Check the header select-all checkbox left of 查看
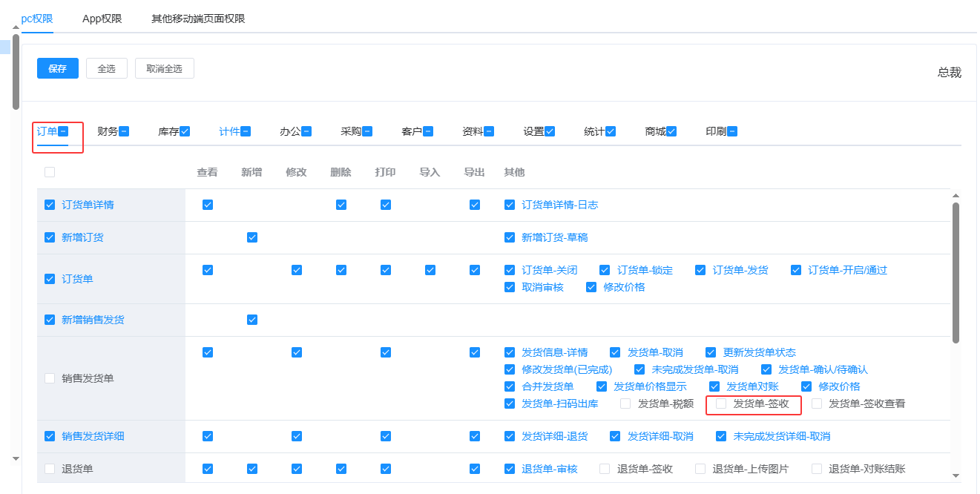This screenshot has height=494, width=980. 50,172
